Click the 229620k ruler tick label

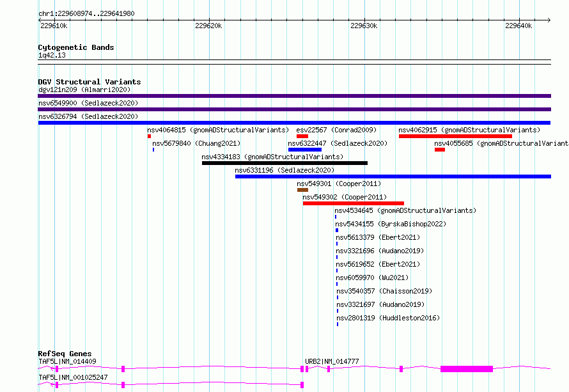208,26
